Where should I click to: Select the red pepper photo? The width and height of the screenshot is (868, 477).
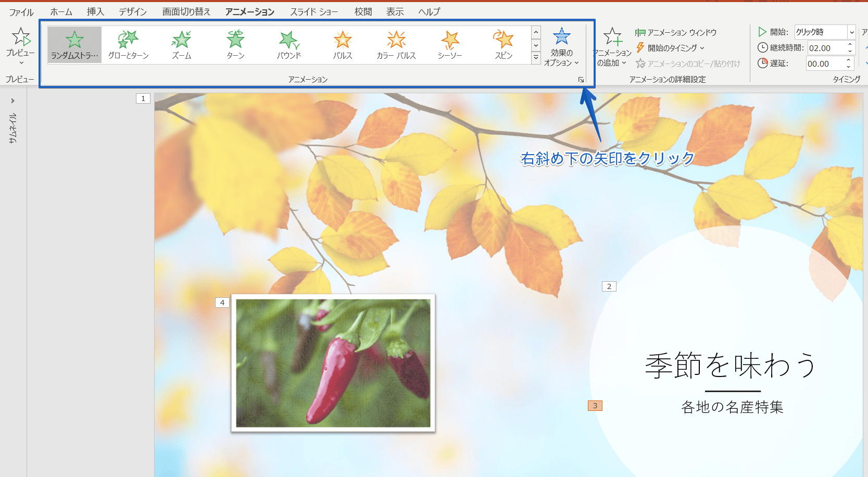(x=333, y=363)
